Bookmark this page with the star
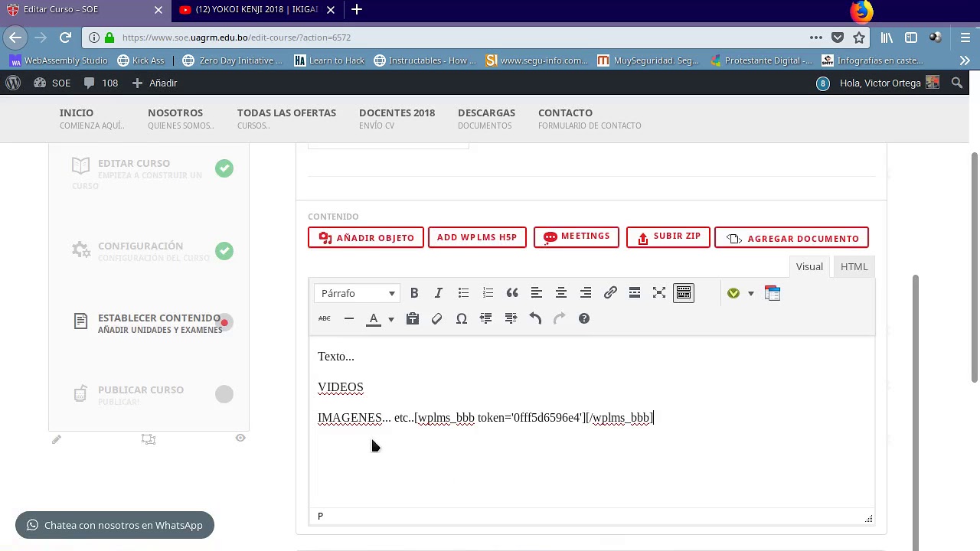Screen dimensions: 980x551 point(859,37)
